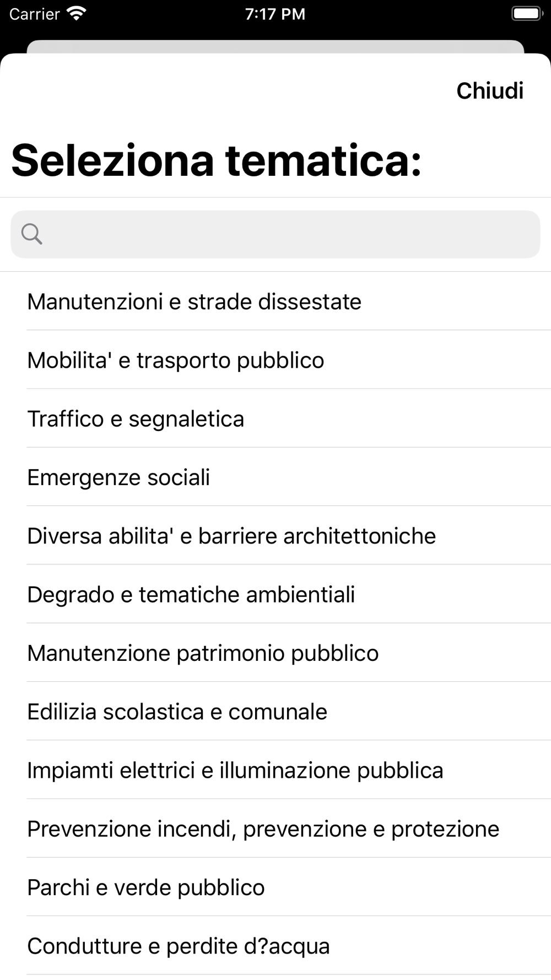Close the sheet with Chiudi

point(490,91)
